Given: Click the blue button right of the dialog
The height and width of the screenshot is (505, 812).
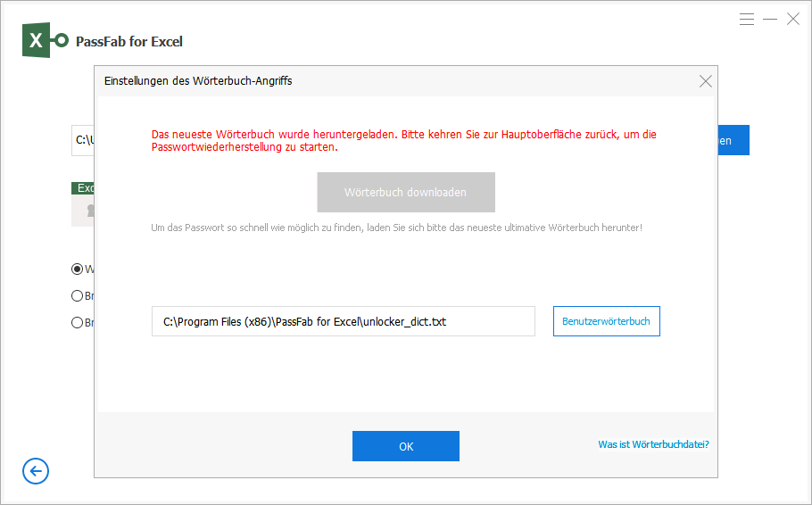Looking at the screenshot, I should click(733, 140).
